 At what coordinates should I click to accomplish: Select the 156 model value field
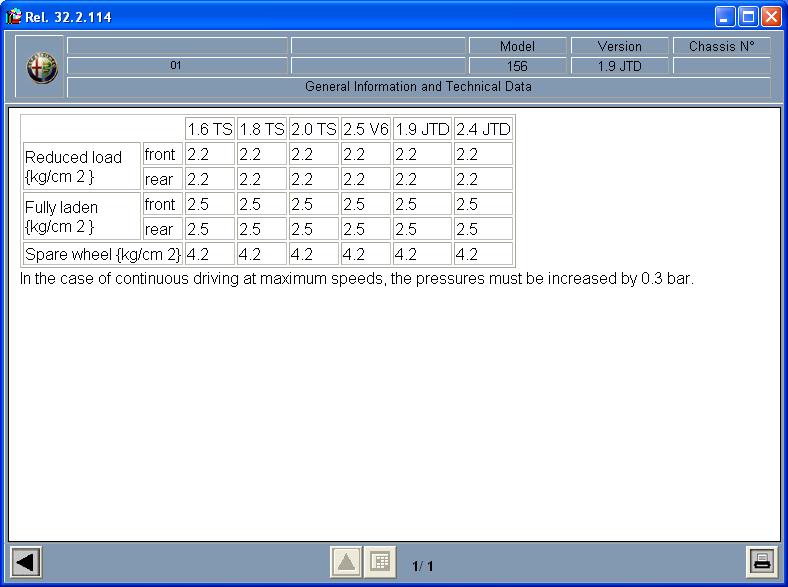click(517, 66)
